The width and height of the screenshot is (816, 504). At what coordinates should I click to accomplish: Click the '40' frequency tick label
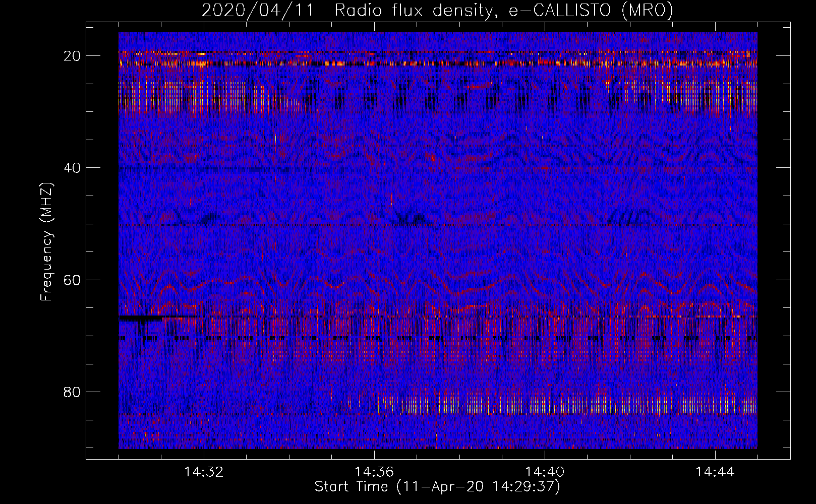pos(73,168)
